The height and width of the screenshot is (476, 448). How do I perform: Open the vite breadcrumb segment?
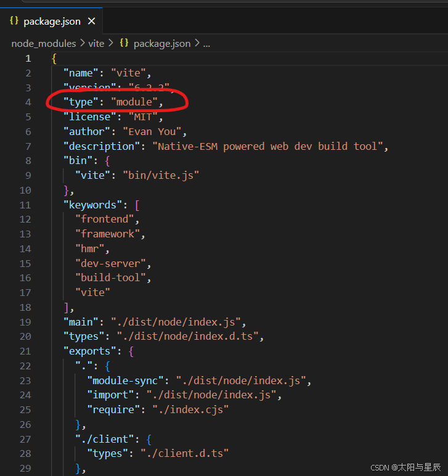(96, 44)
